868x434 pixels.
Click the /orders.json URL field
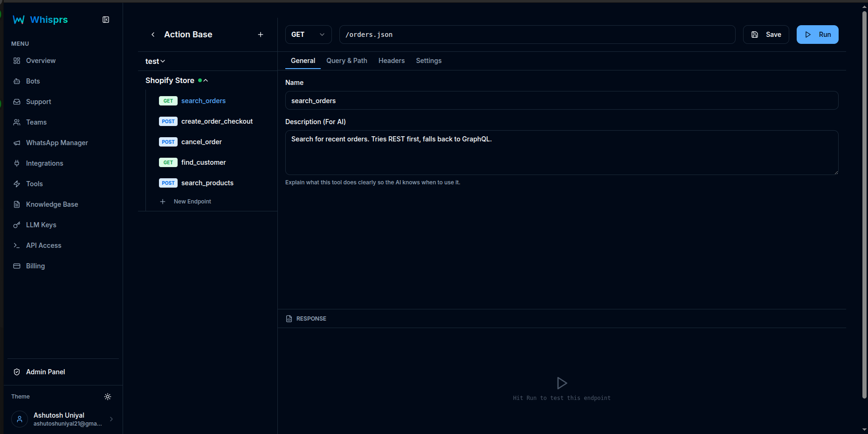(x=537, y=35)
